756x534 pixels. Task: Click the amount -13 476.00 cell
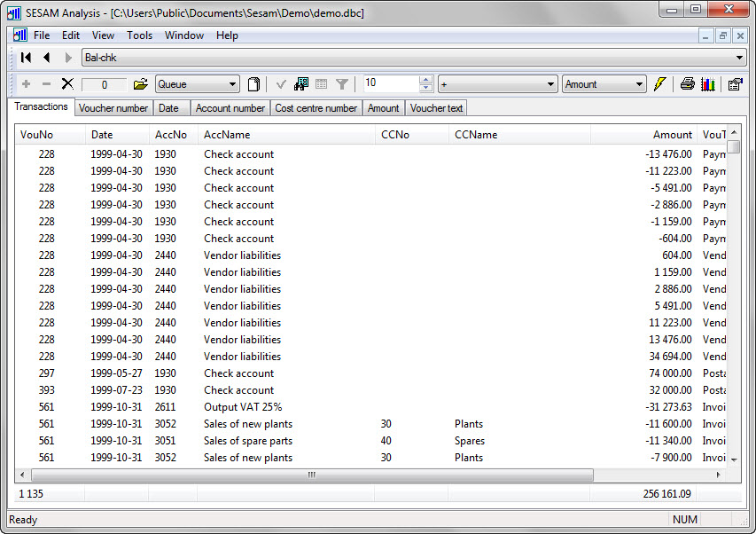click(x=668, y=154)
